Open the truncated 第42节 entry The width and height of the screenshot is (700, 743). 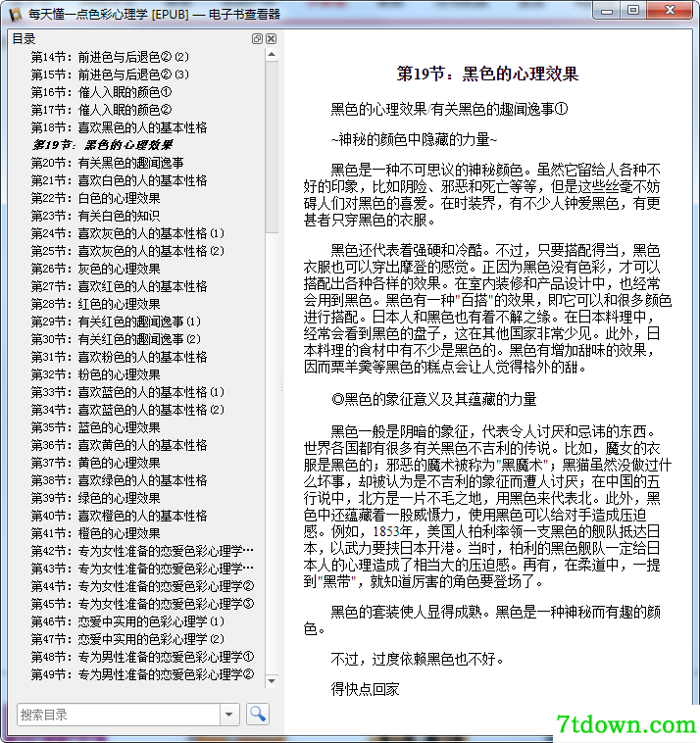coord(142,551)
